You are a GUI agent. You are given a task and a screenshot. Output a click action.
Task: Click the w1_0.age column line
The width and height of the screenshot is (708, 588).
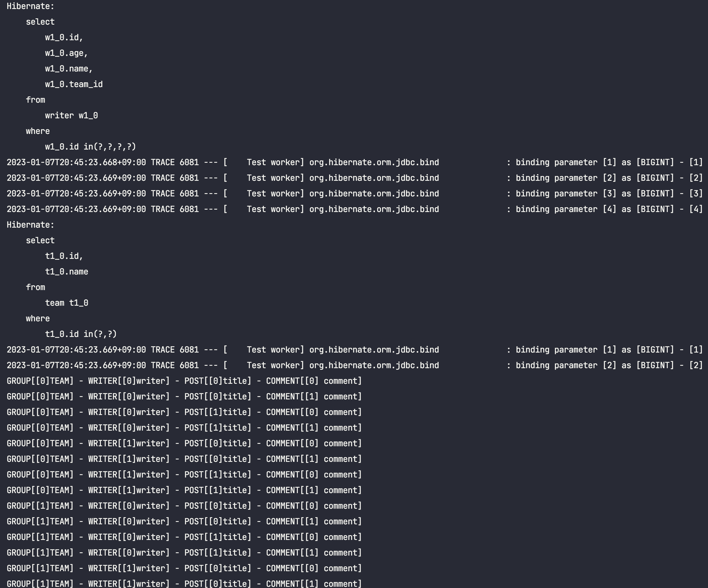point(66,53)
